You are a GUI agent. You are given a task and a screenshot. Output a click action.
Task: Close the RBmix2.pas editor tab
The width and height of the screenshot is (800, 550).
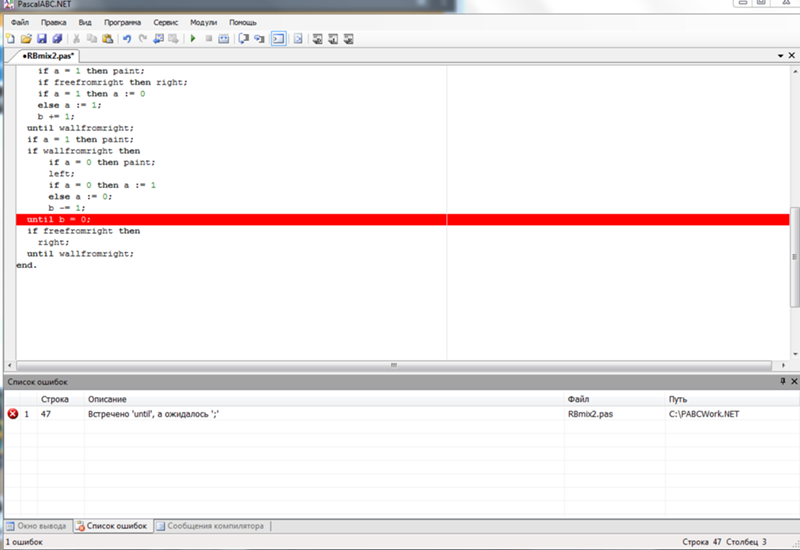click(792, 55)
